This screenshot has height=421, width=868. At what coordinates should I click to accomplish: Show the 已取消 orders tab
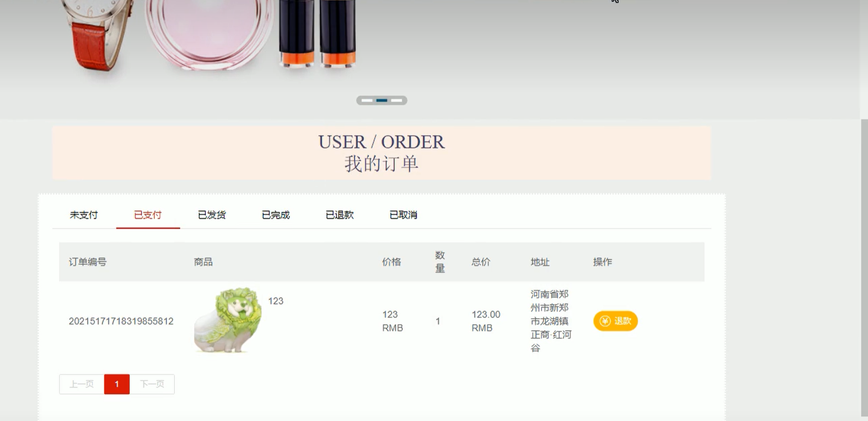point(404,215)
